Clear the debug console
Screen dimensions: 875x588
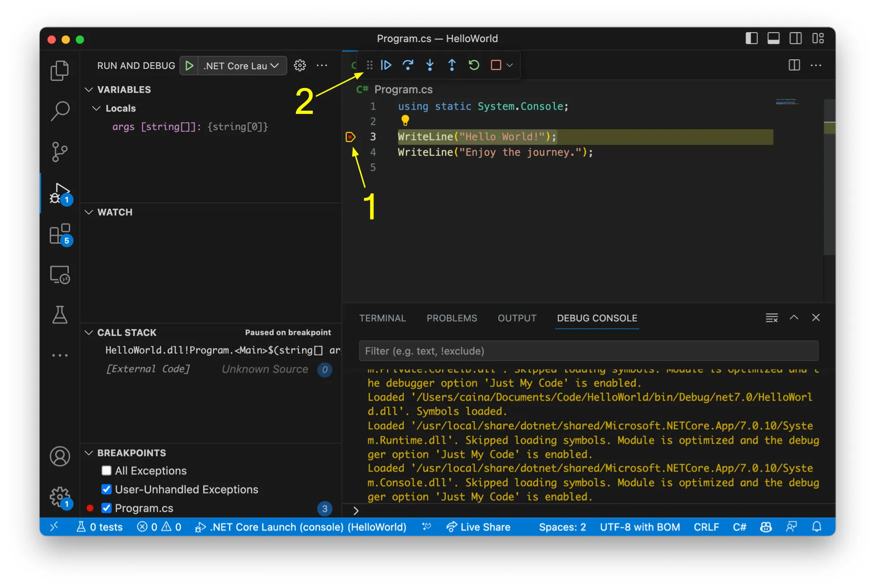tap(772, 318)
